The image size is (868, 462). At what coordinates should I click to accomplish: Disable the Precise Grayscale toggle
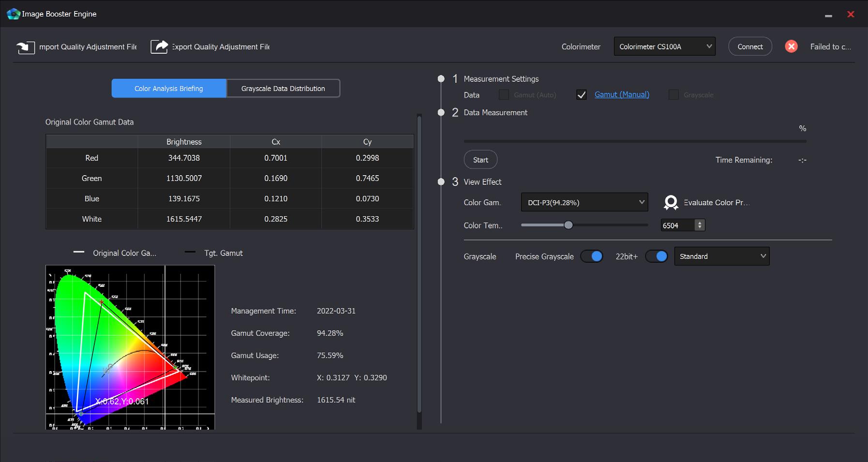[592, 256]
